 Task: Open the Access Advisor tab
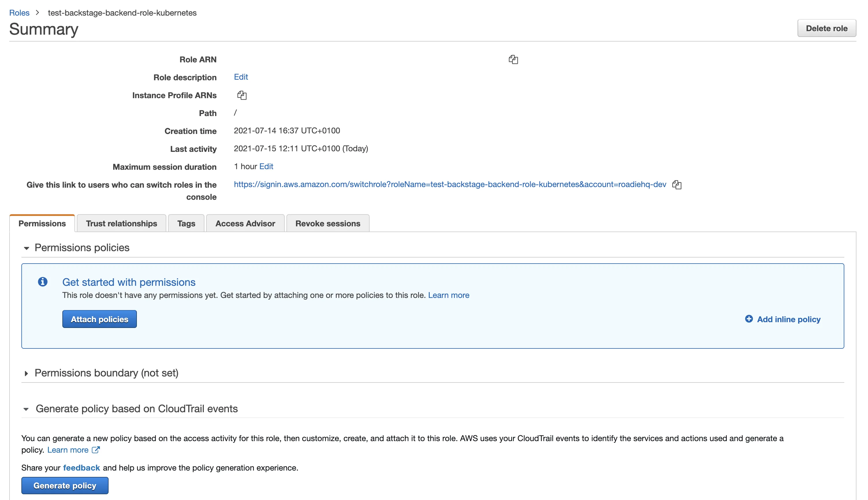pyautogui.click(x=245, y=223)
